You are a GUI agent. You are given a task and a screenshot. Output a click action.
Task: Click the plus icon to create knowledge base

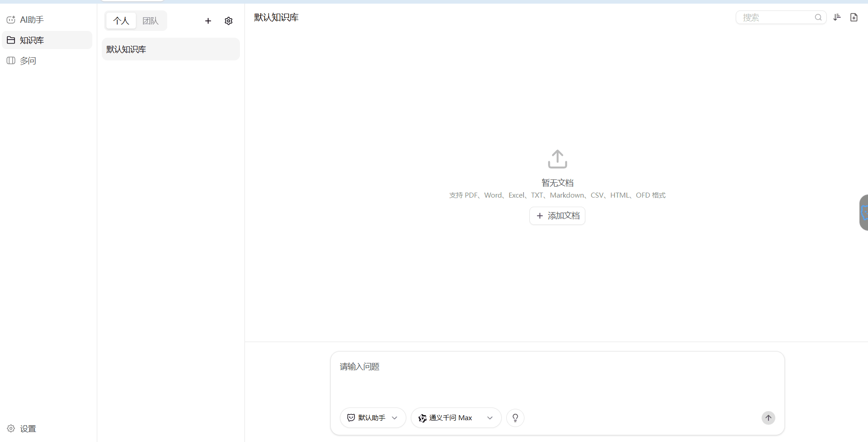click(x=208, y=21)
